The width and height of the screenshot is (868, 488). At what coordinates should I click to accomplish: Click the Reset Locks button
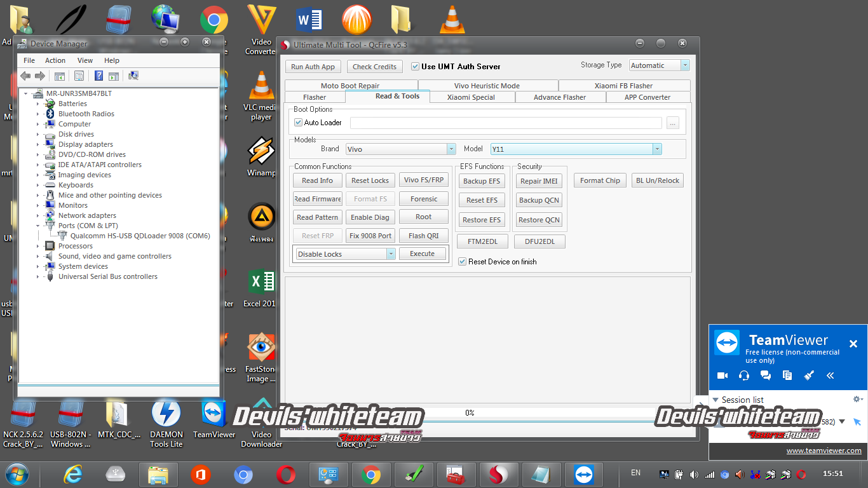tap(370, 180)
